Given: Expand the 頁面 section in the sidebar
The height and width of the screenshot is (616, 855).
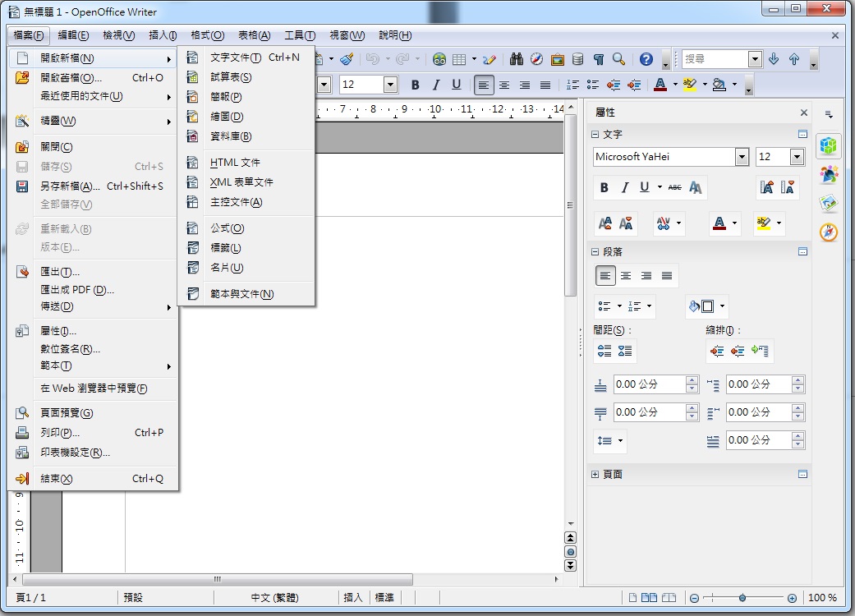Looking at the screenshot, I should [x=595, y=474].
